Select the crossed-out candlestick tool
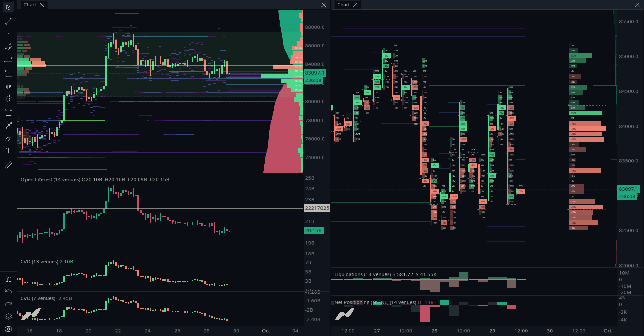 tap(8, 99)
